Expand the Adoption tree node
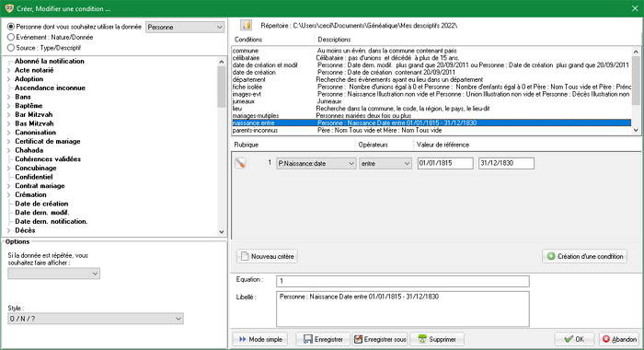Viewport: 644px width, 350px height. (x=9, y=79)
